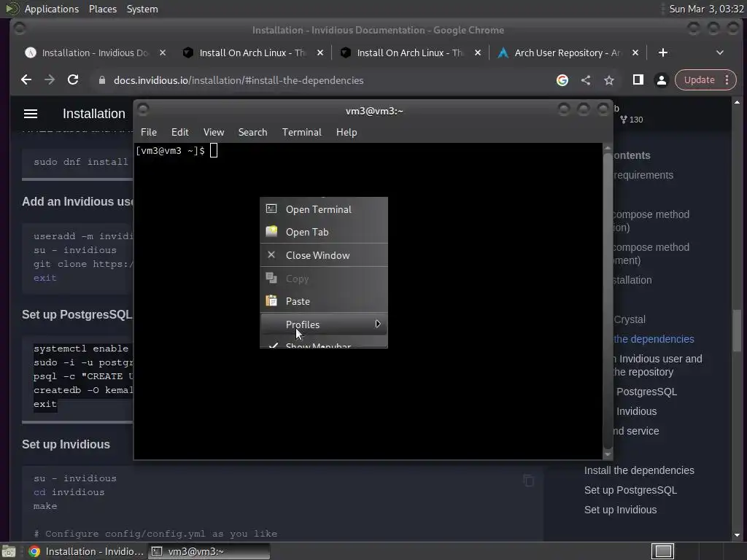The height and width of the screenshot is (560, 747).
Task: Select Paste in the context menu
Action: click(x=324, y=301)
